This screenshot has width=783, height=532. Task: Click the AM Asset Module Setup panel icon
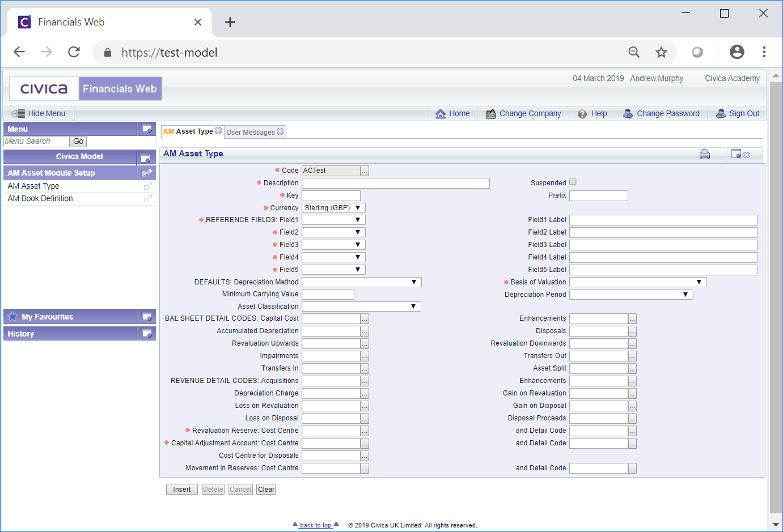point(147,173)
